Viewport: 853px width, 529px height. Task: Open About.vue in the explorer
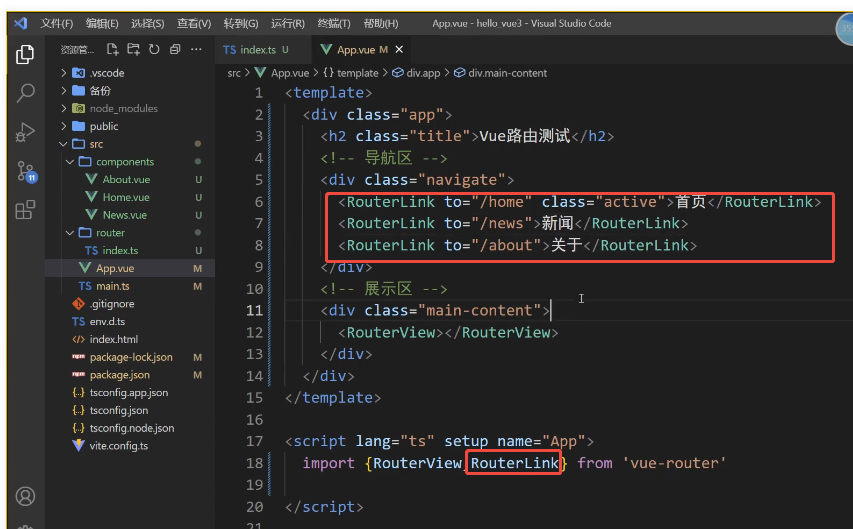pyautogui.click(x=126, y=179)
